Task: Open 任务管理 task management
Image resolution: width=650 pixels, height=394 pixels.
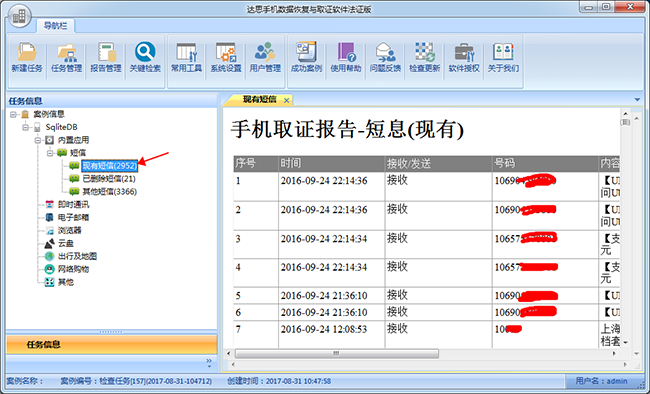Action: (66, 58)
